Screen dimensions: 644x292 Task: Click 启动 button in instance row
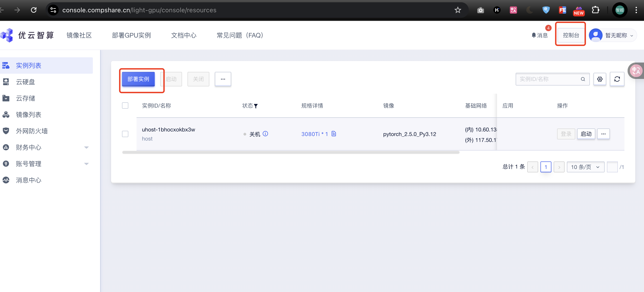(x=586, y=134)
